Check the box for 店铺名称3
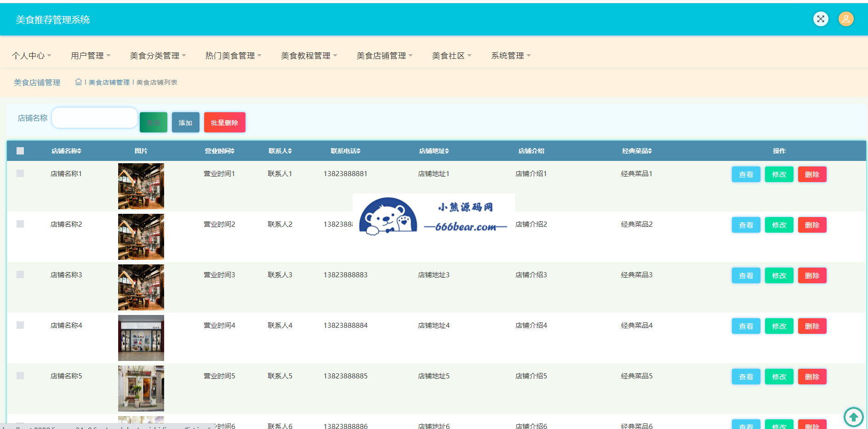The height and width of the screenshot is (429, 868). pos(20,275)
